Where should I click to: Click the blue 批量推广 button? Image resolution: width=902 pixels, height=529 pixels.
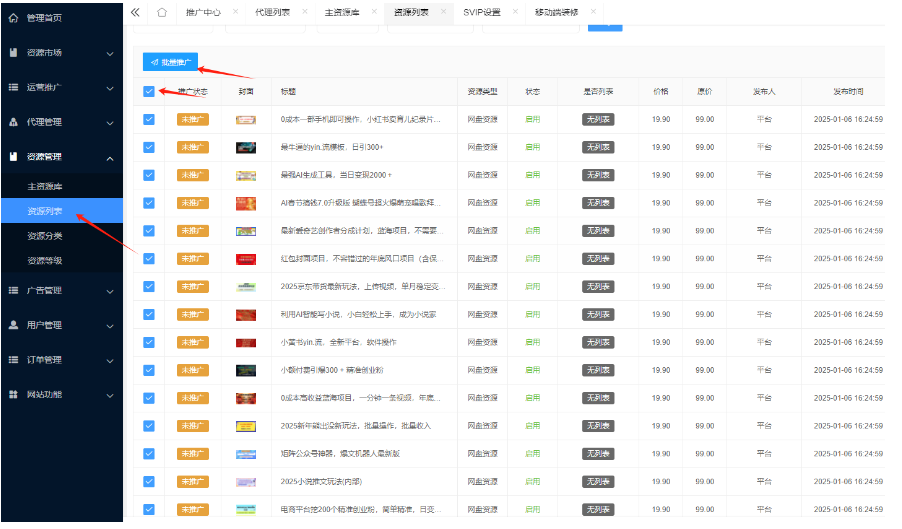pos(170,62)
